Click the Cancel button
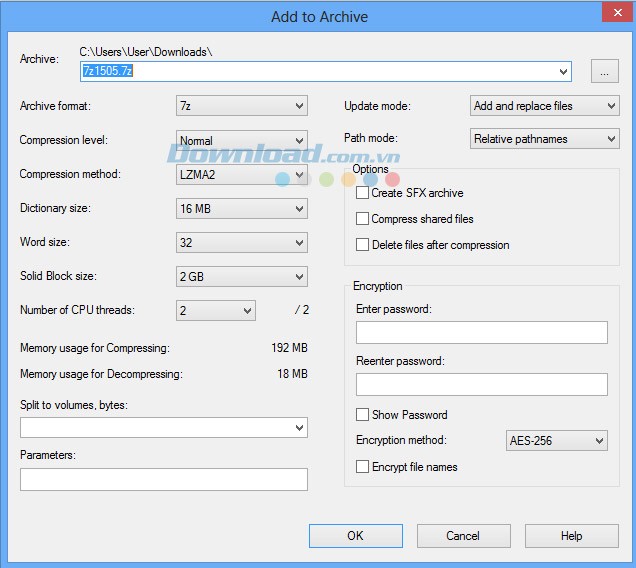This screenshot has height=568, width=636. [463, 536]
